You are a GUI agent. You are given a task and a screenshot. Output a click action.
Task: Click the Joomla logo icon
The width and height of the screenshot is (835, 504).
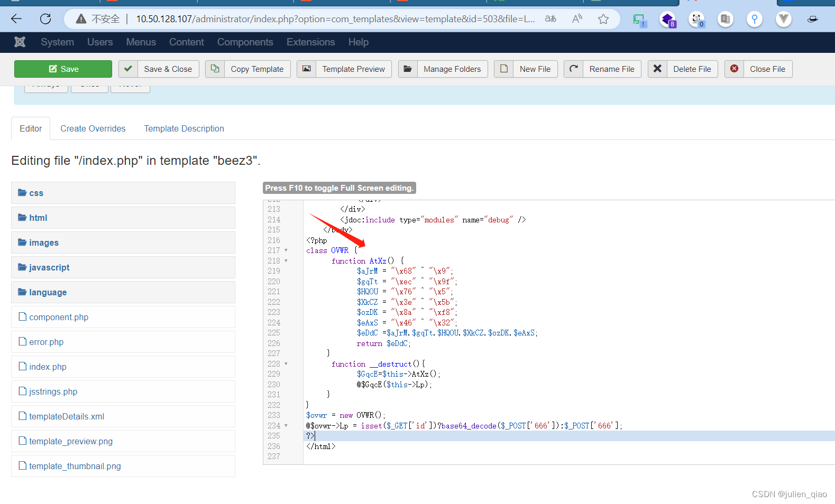(20, 42)
